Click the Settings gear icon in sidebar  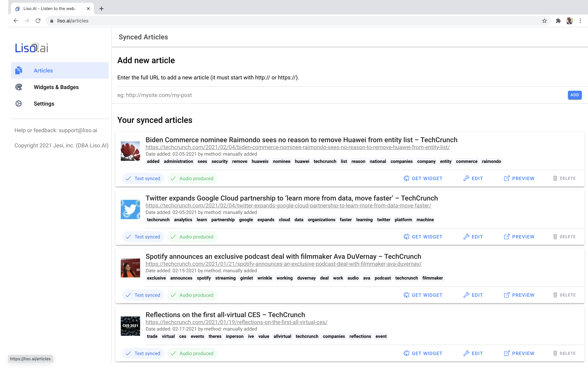pos(19,104)
